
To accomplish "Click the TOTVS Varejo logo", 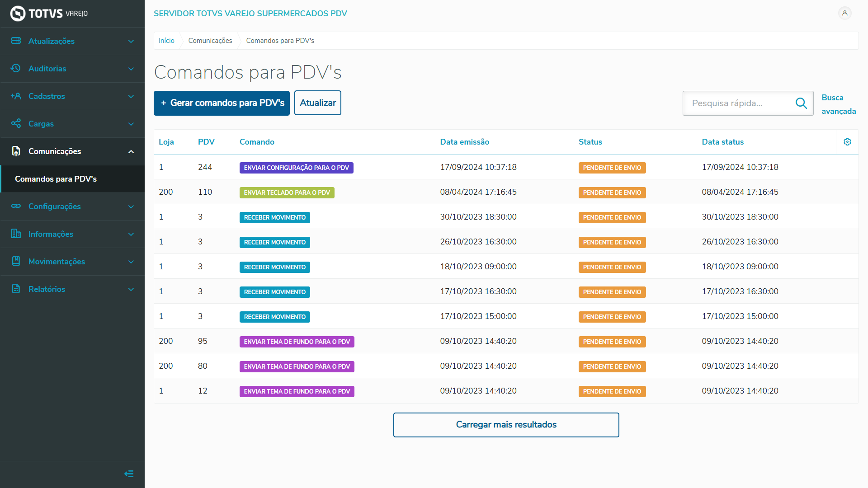I will click(x=49, y=14).
